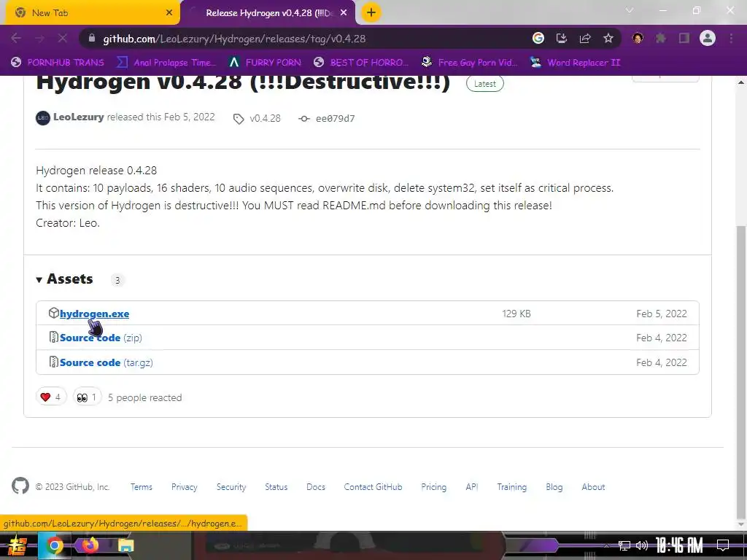The height and width of the screenshot is (560, 747).
Task: Open the Status footer link
Action: 276,486
